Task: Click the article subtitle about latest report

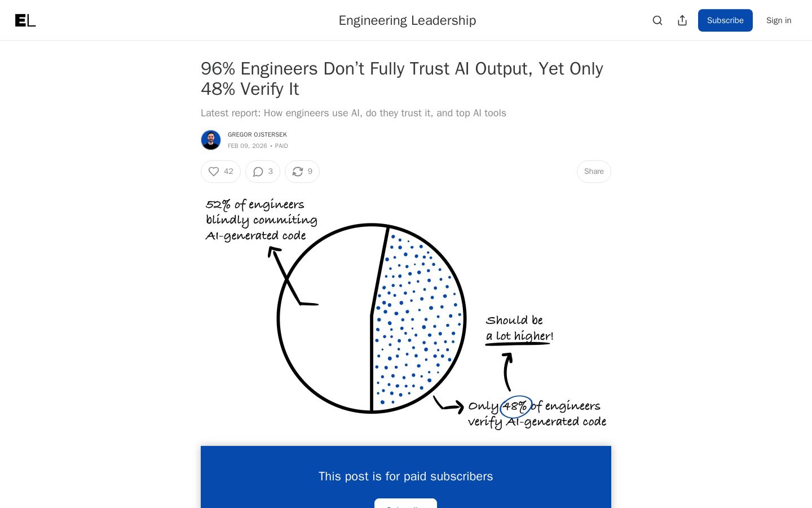Action: (x=354, y=113)
